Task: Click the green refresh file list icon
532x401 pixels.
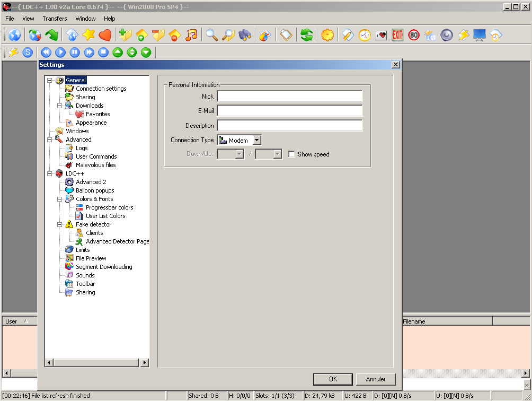Action: [x=307, y=35]
